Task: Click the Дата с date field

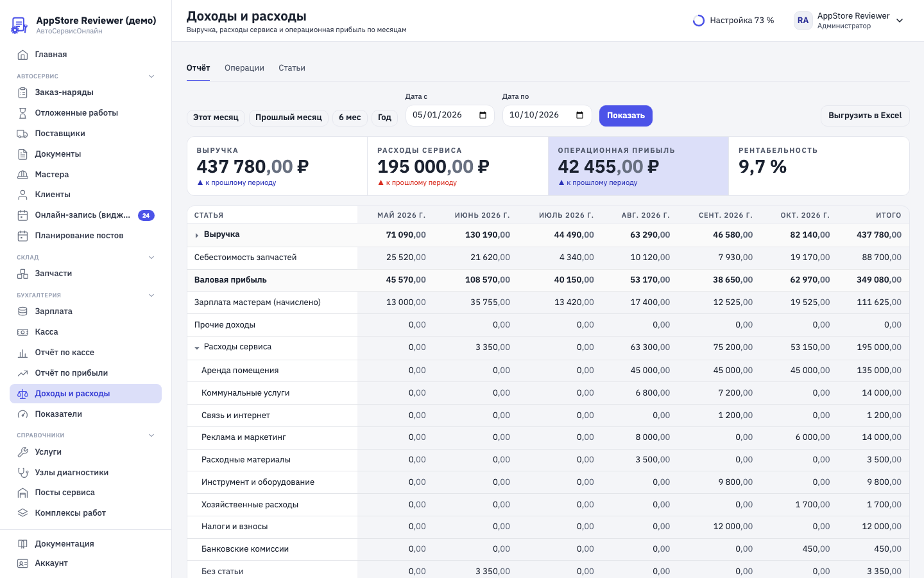Action: point(450,115)
